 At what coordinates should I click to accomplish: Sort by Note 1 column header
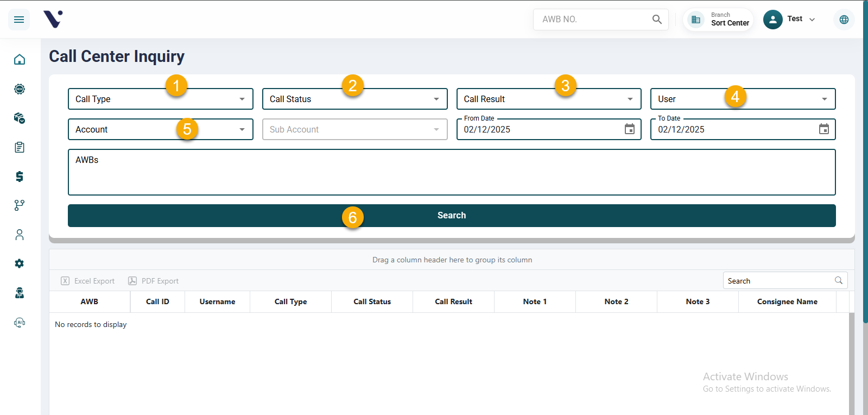(535, 301)
